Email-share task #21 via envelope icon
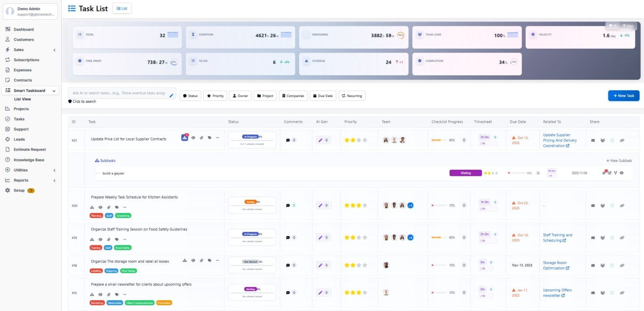This screenshot has height=311, width=644. pyautogui.click(x=593, y=140)
